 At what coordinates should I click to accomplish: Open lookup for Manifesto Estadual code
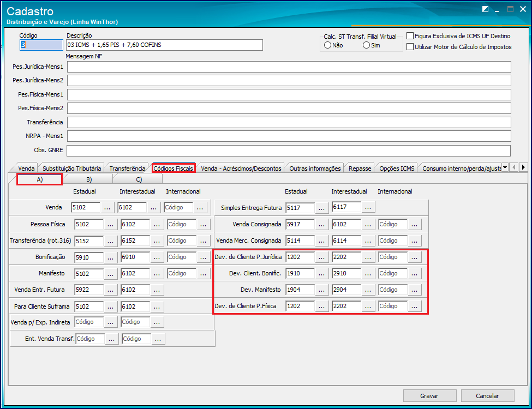click(x=110, y=274)
